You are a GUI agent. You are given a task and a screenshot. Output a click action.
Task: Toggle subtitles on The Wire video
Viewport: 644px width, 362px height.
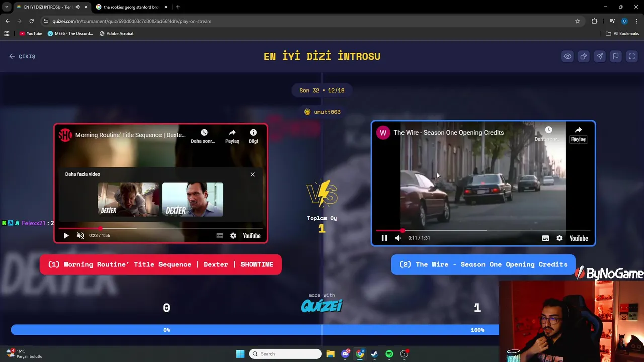click(x=545, y=238)
